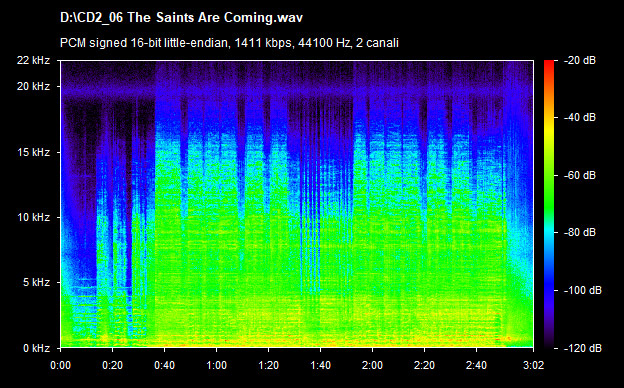Click the -40 dB yellow level on color scale
The width and height of the screenshot is (624, 388).
[x=549, y=118]
